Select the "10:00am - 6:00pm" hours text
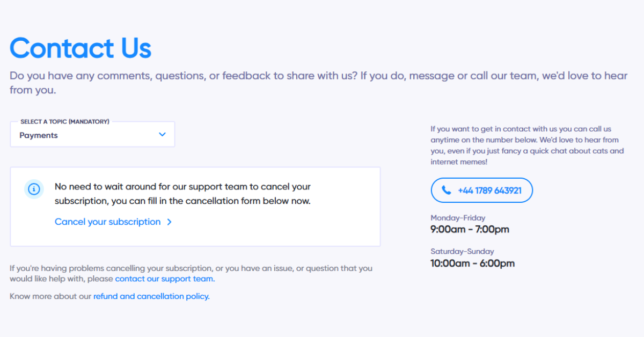 (x=472, y=263)
